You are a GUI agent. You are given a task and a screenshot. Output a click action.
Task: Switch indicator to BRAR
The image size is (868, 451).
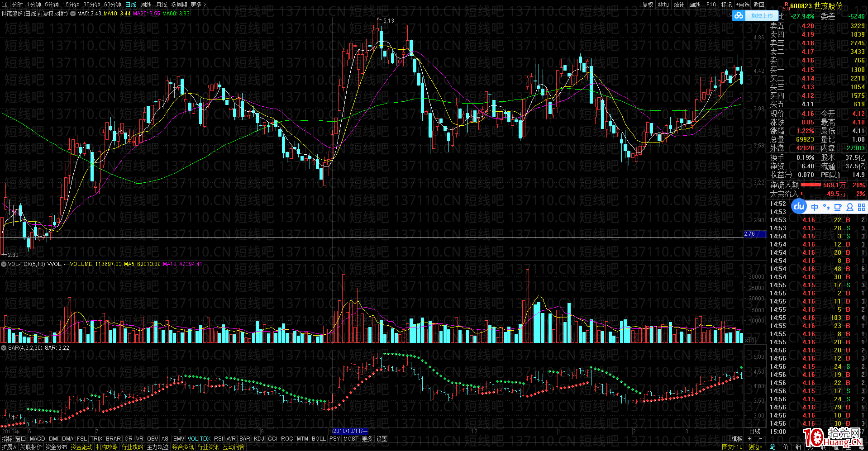tap(113, 439)
